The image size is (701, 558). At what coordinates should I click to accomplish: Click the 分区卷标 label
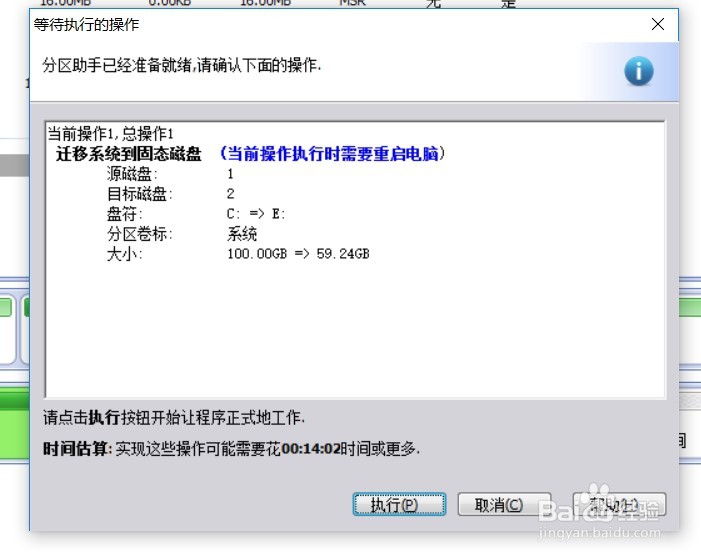(139, 234)
